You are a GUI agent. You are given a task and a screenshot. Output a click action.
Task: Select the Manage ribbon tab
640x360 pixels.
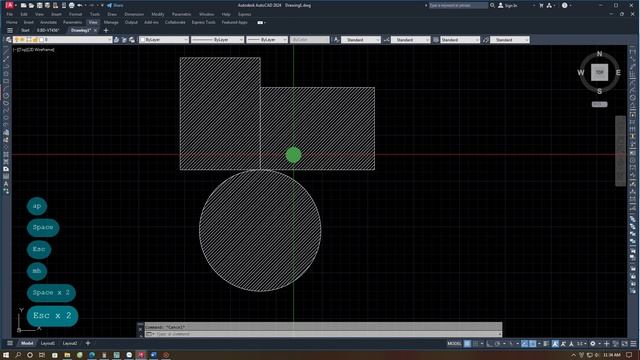(111, 22)
